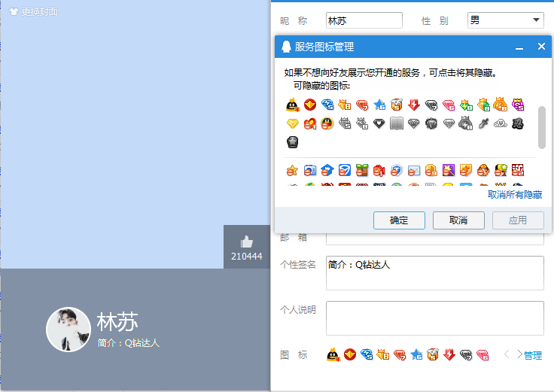The height and width of the screenshot is (392, 554).
Task: Select the grey crowned diamond level 5 icon
Action: [345, 123]
